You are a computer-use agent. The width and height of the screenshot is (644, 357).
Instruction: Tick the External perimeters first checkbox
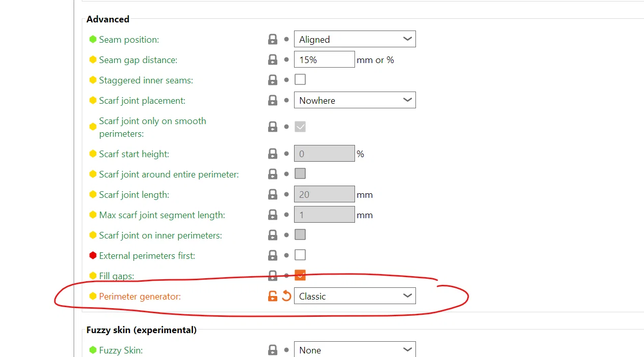(300, 255)
